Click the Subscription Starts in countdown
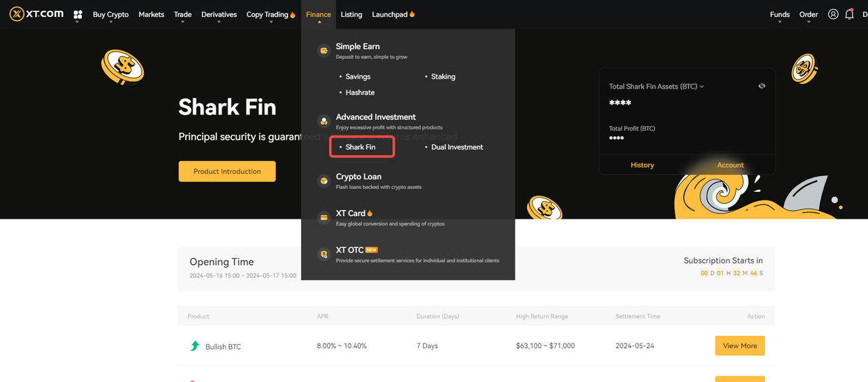868x382 pixels. pyautogui.click(x=731, y=273)
